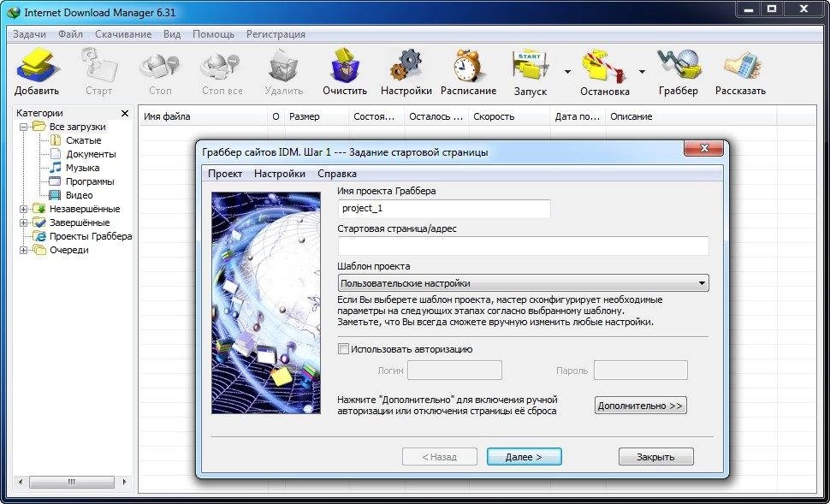Viewport: 830px width, 504px height.
Task: Open the Остановка dropdown arrow
Action: coord(642,72)
